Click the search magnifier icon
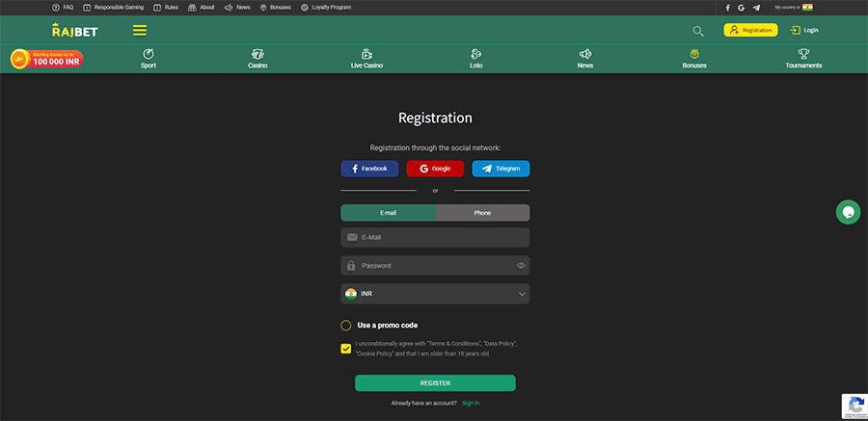This screenshot has height=421, width=868. 698,31
